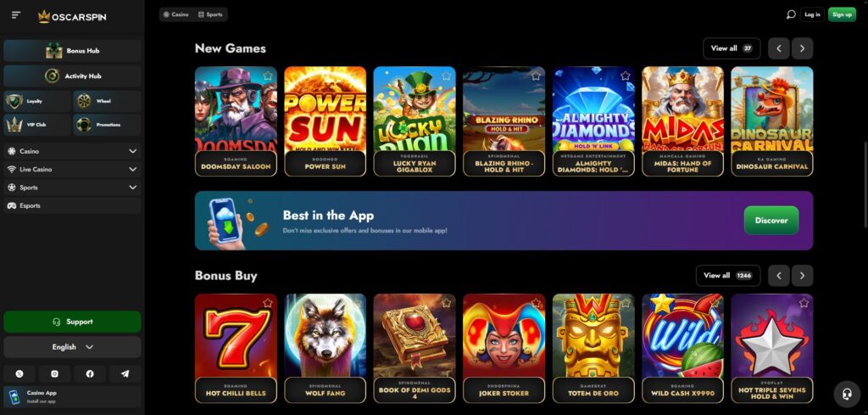Toggle favorite star on Hot Chilli Bells
The width and height of the screenshot is (868, 415).
coord(268,303)
